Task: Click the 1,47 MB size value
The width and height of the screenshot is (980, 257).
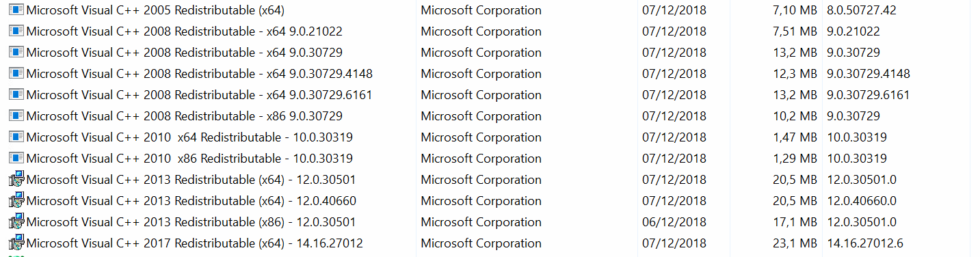Action: point(795,137)
